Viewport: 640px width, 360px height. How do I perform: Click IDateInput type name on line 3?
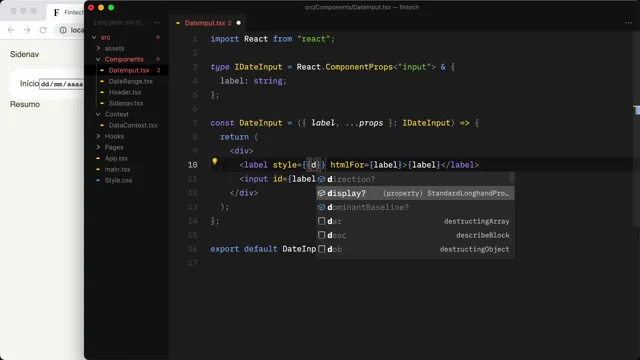pos(258,67)
